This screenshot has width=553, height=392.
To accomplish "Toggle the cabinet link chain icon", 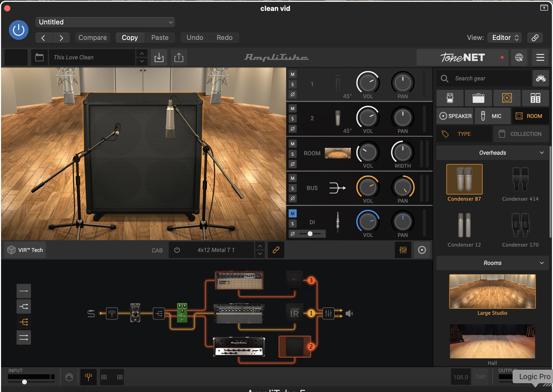I will (x=276, y=250).
